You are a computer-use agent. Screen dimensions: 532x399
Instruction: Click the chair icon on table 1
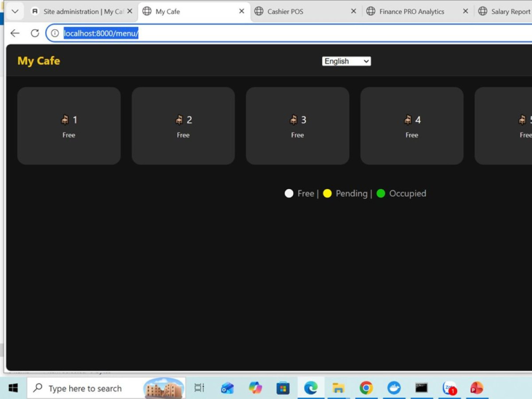[x=65, y=120]
